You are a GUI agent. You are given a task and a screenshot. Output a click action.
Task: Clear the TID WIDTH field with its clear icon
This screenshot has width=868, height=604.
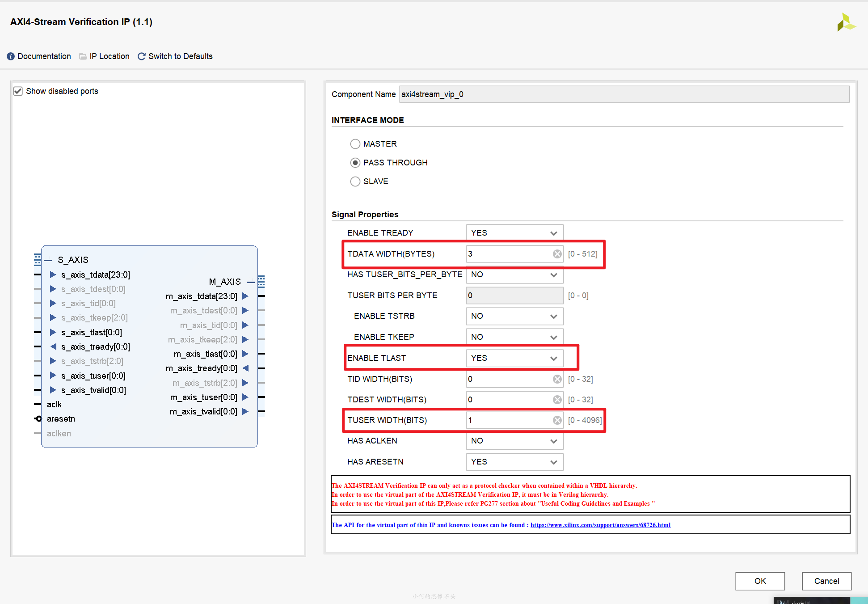coord(557,379)
